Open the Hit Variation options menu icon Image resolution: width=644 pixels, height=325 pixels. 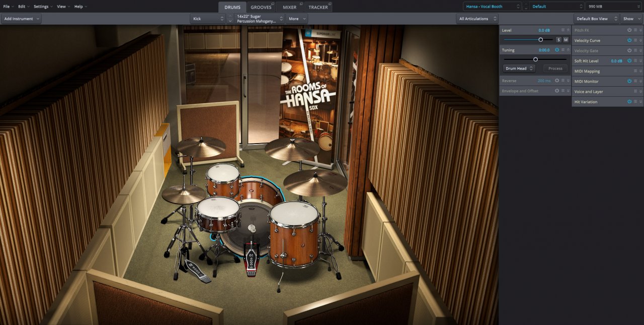[x=635, y=101]
